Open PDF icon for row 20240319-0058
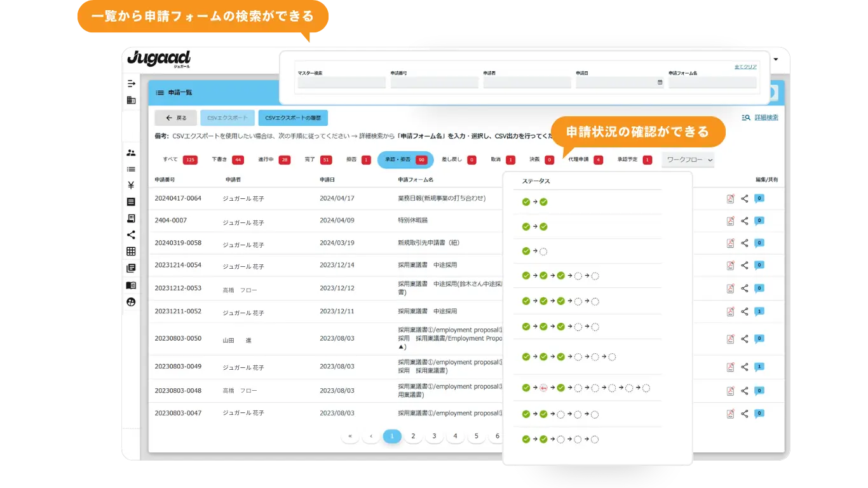The image size is (868, 488). click(x=730, y=243)
